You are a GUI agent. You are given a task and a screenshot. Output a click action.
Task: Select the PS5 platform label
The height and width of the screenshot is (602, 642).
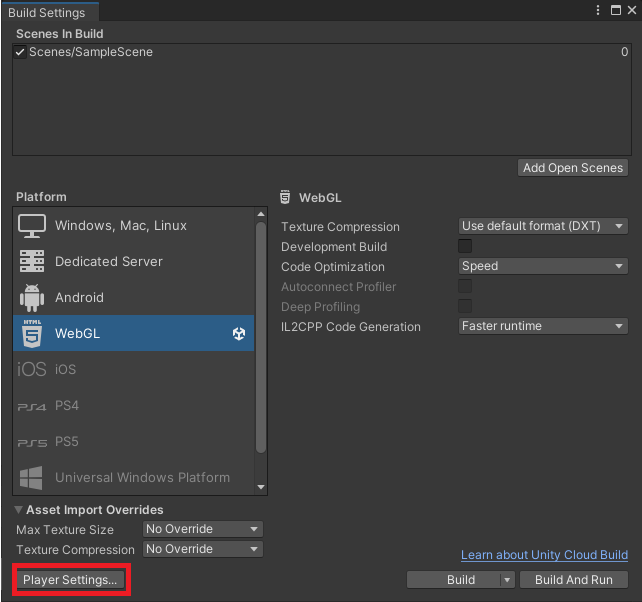67,441
